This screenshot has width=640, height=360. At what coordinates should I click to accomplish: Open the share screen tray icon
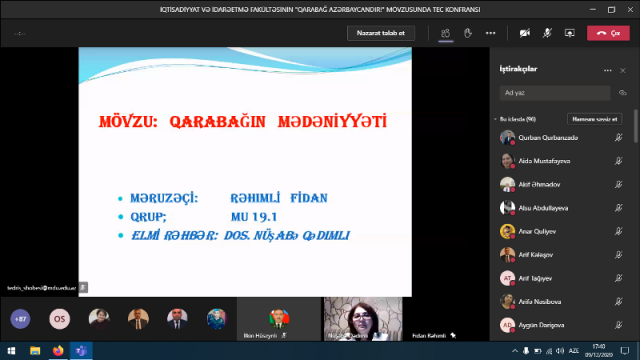pos(569,33)
